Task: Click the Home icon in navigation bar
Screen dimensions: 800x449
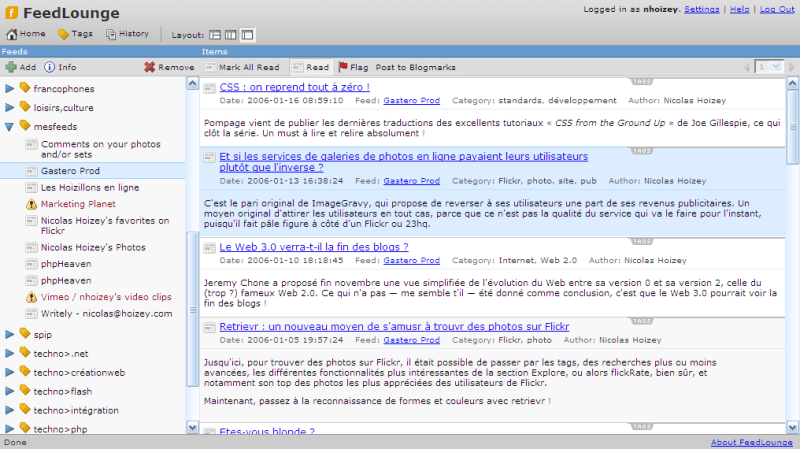Action: point(12,34)
